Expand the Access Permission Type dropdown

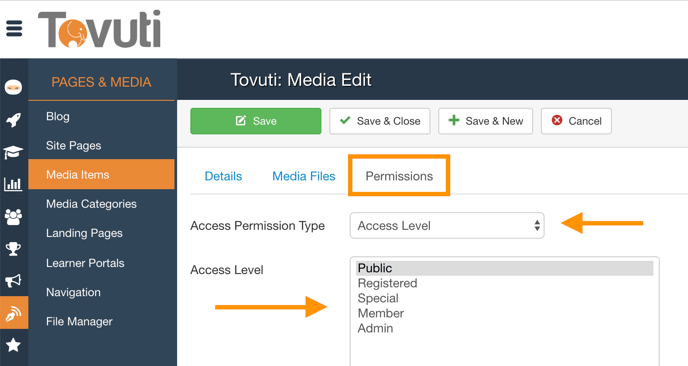447,226
